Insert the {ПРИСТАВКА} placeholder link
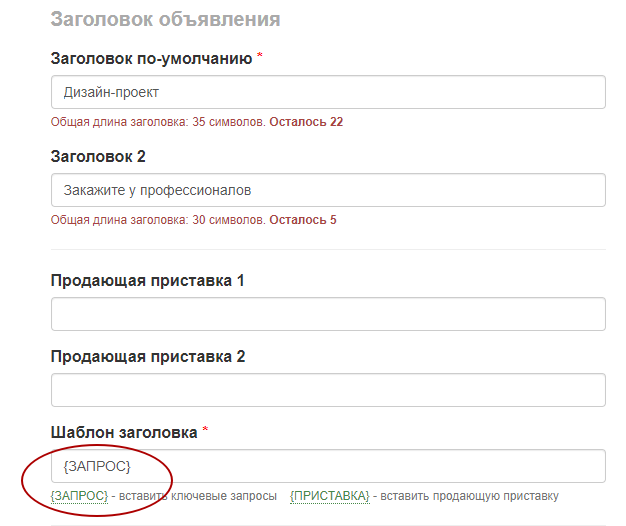626x526 pixels. point(330,496)
